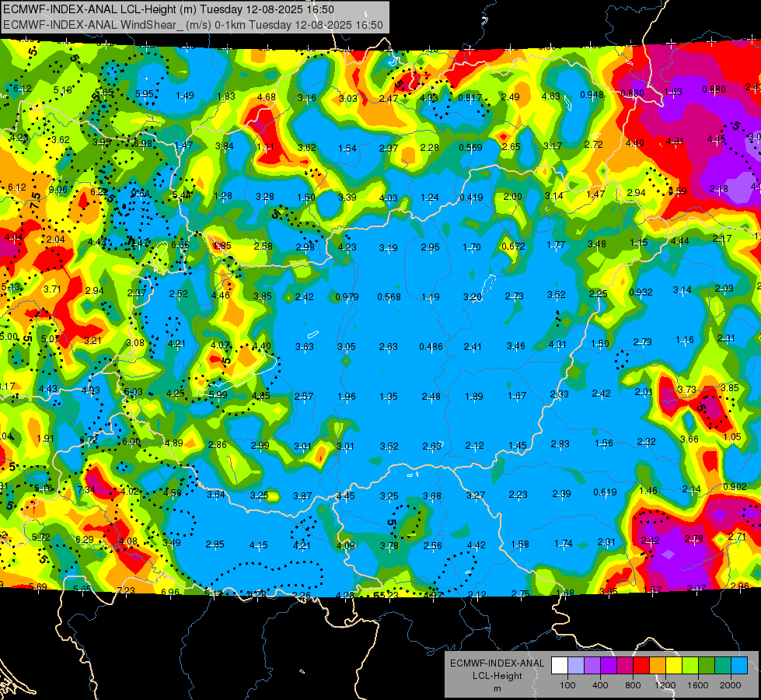Click the value 1.11 in the red area
The height and width of the screenshot is (700, 761).
265,147
